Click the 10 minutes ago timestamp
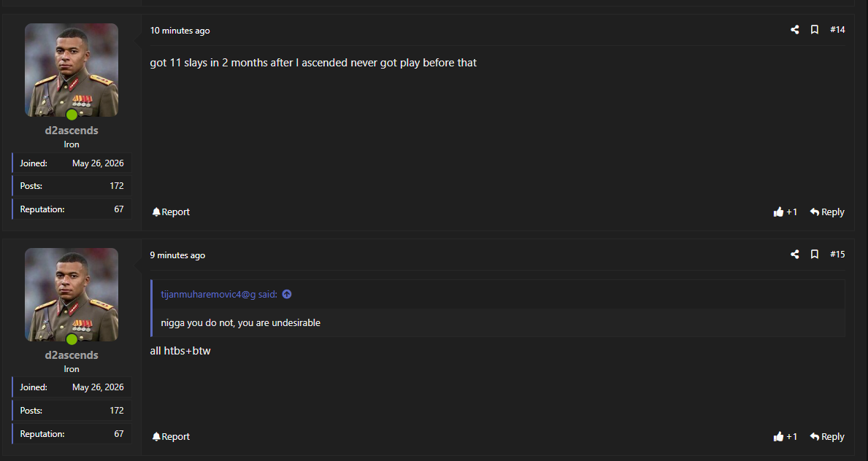868x461 pixels. click(x=180, y=31)
